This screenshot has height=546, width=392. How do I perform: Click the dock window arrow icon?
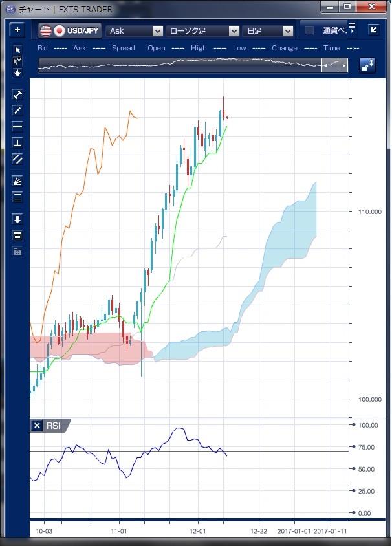[374, 30]
